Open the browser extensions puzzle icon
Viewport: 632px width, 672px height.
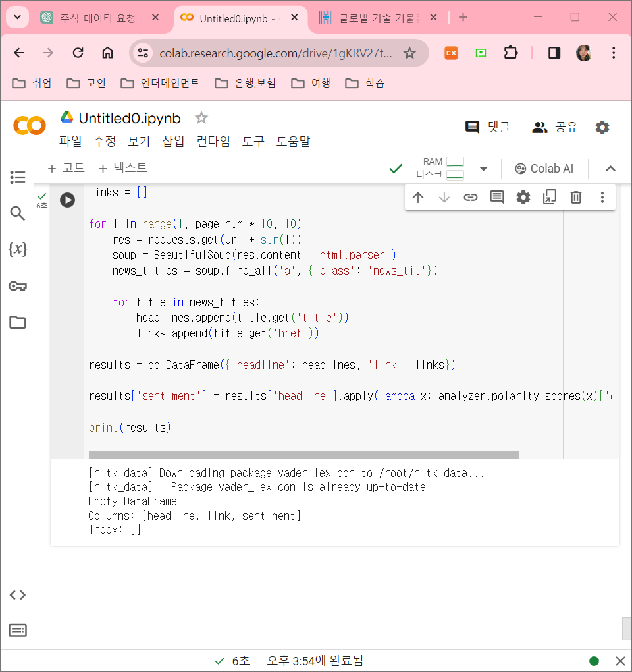click(x=510, y=53)
